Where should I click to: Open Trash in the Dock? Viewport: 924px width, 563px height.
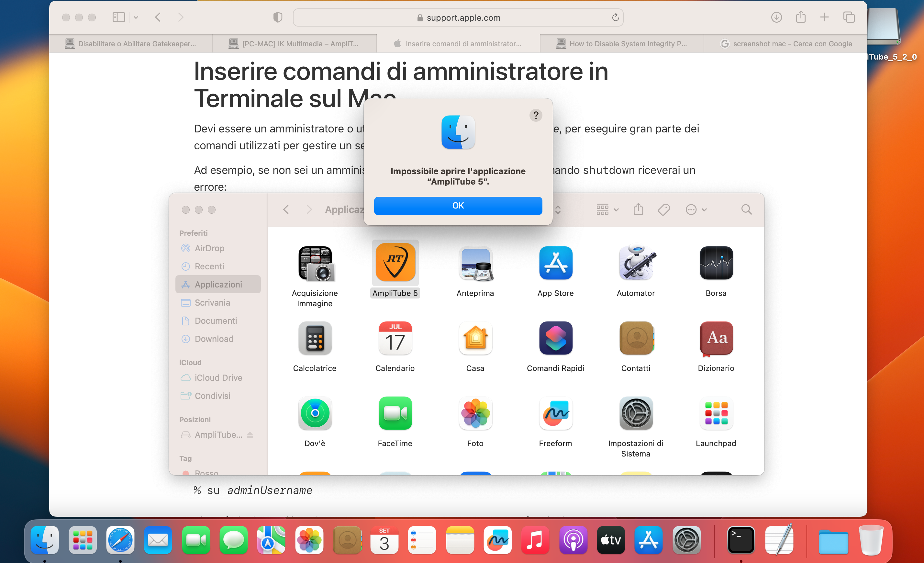871,540
